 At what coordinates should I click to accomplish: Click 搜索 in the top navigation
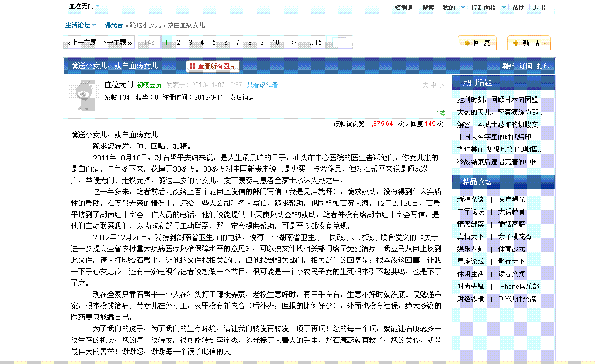(x=428, y=8)
